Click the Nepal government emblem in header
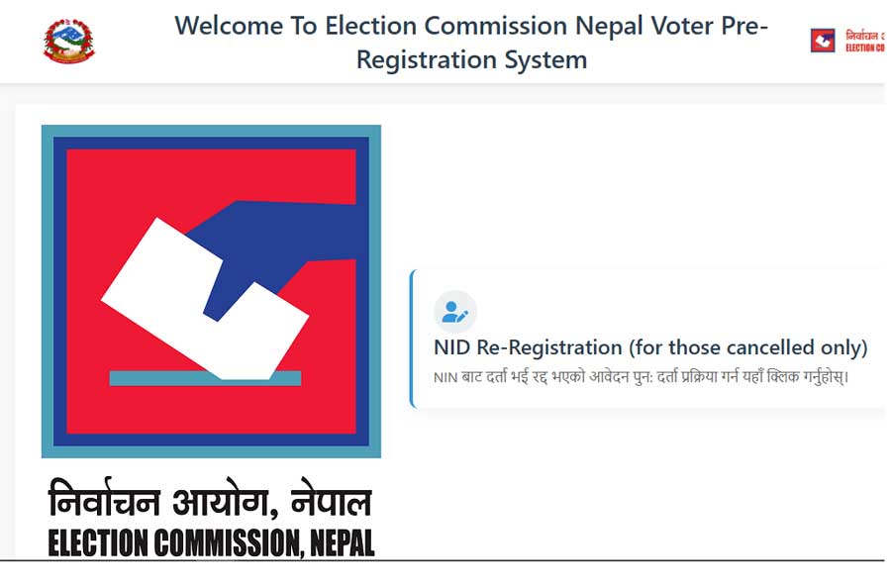This screenshot has width=891, height=588. 67,42
